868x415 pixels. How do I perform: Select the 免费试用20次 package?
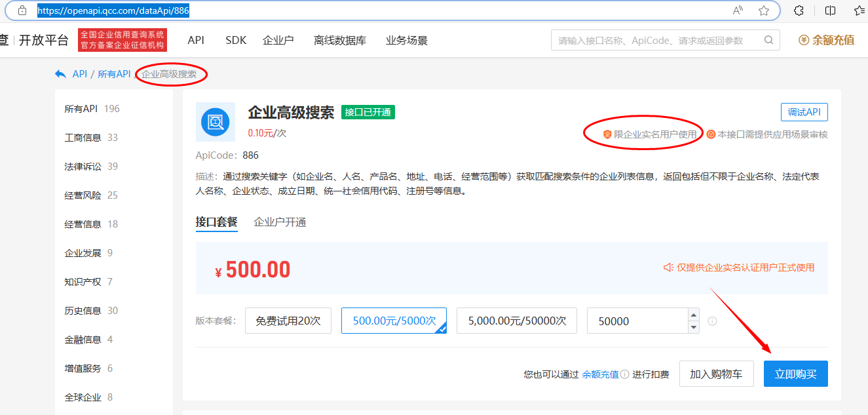(x=288, y=321)
